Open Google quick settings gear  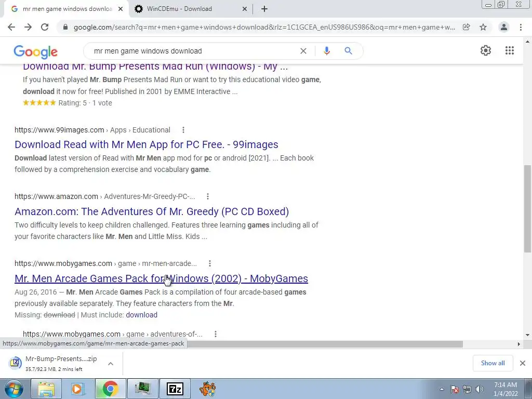[486, 50]
